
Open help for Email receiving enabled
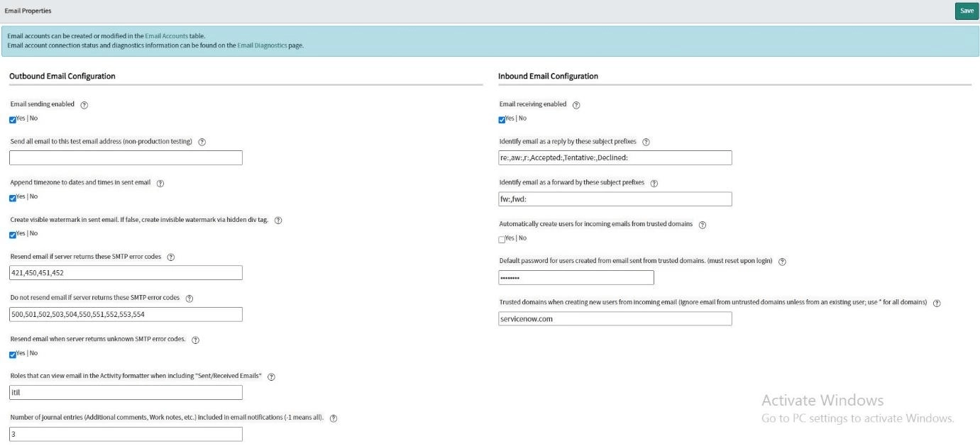tap(576, 105)
